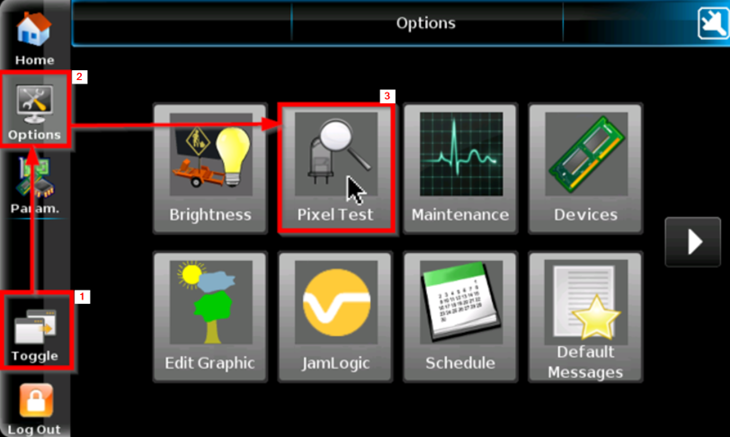Open the Default Messages tile
The height and width of the screenshot is (437, 730).
coord(586,316)
